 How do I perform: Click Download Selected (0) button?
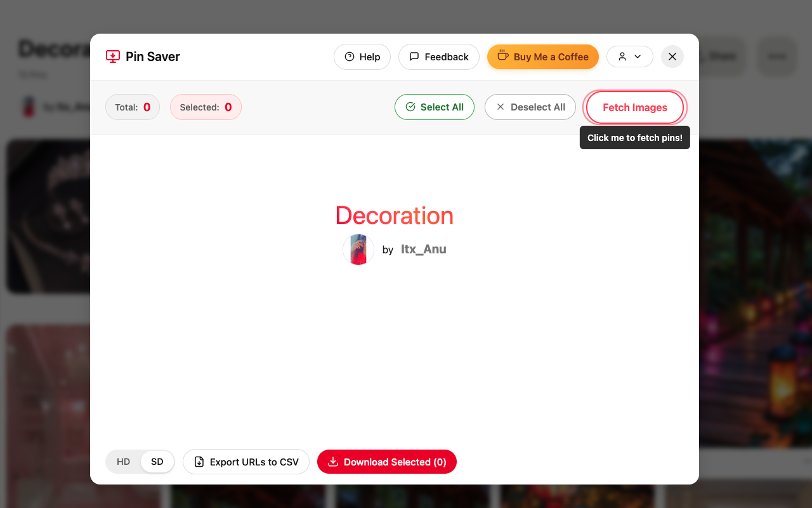point(387,462)
